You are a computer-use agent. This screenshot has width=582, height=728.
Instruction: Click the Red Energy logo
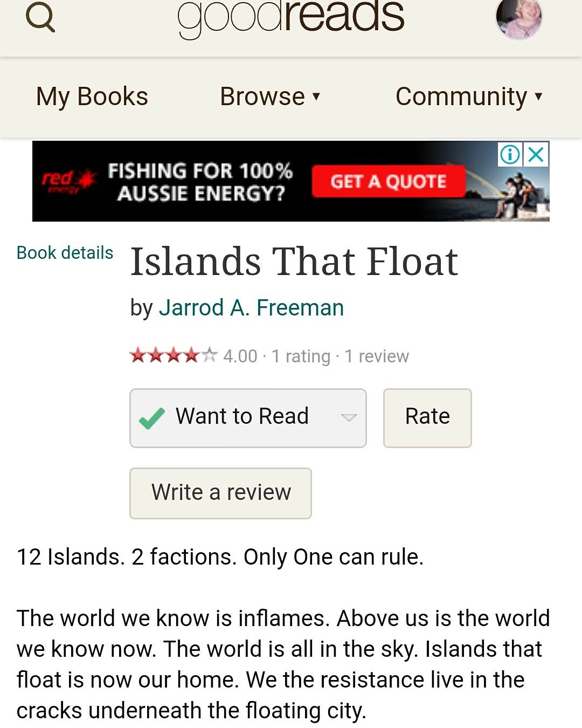[x=68, y=181]
